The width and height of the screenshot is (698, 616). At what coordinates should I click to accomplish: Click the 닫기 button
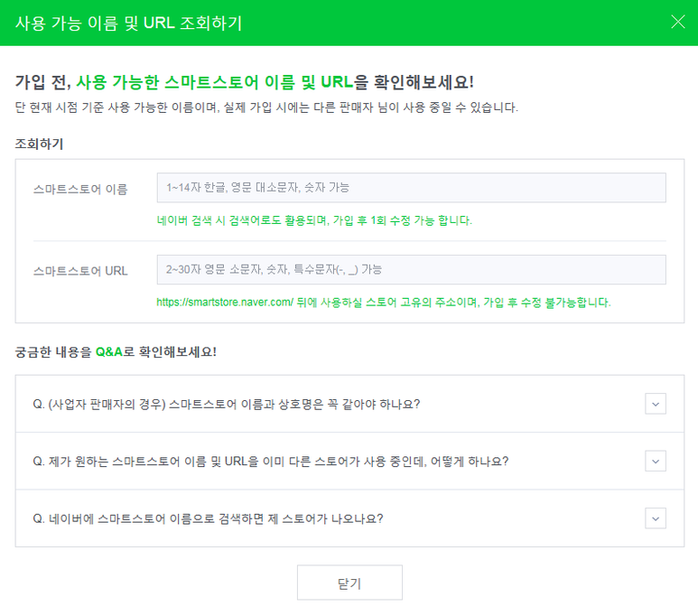coord(349,583)
